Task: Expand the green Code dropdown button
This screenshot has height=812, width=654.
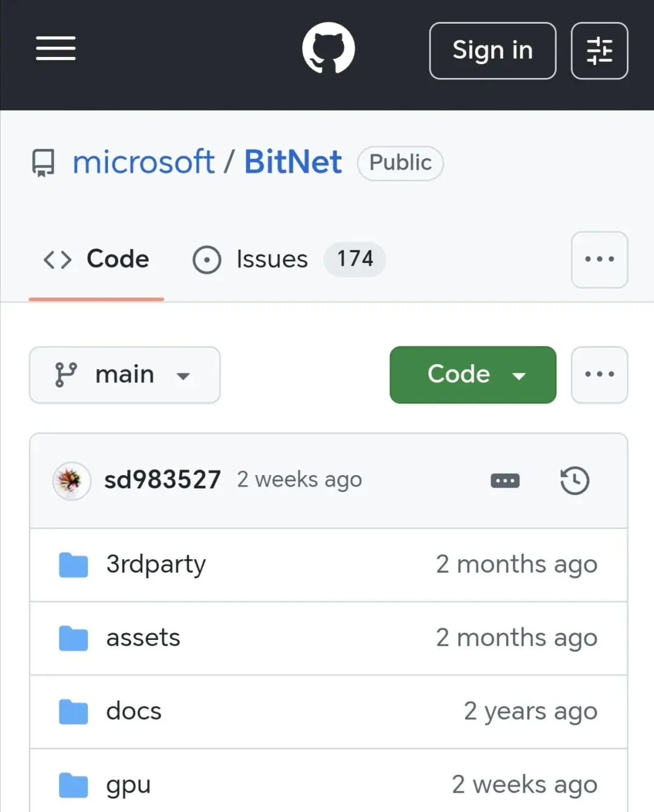Action: pos(473,375)
